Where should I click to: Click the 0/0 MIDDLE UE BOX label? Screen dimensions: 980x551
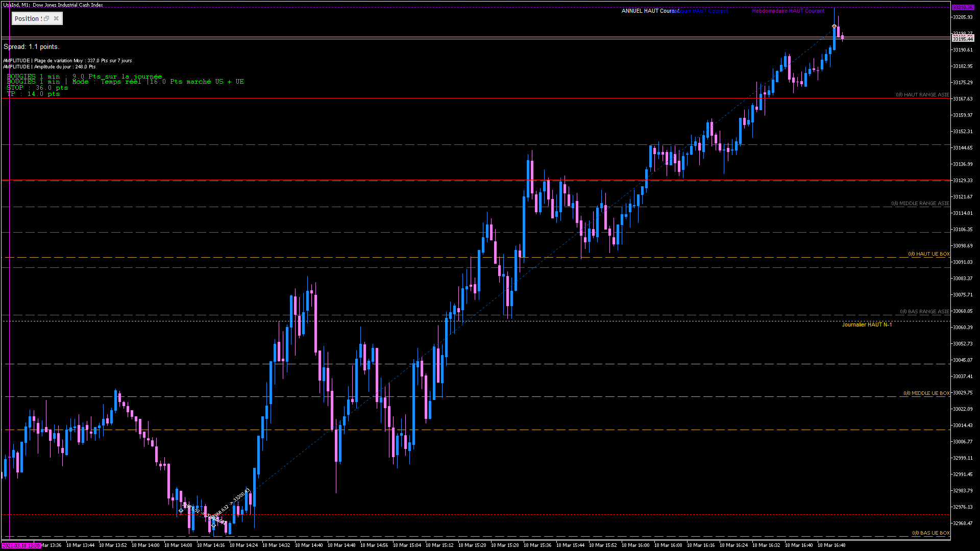tap(926, 393)
